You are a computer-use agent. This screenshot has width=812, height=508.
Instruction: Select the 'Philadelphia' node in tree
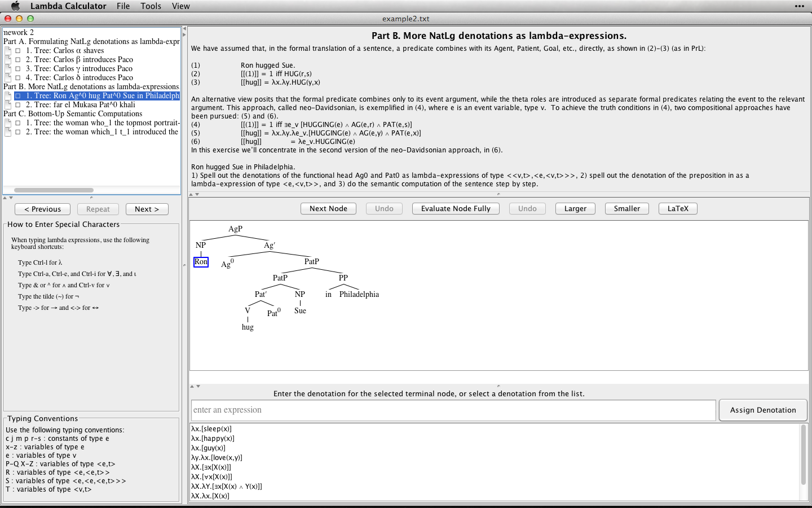tap(359, 295)
